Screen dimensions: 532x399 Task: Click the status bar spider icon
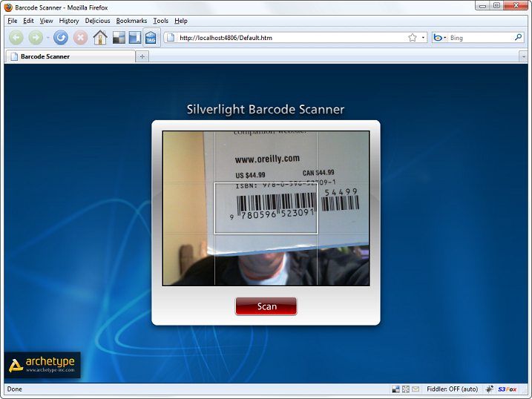(x=489, y=389)
